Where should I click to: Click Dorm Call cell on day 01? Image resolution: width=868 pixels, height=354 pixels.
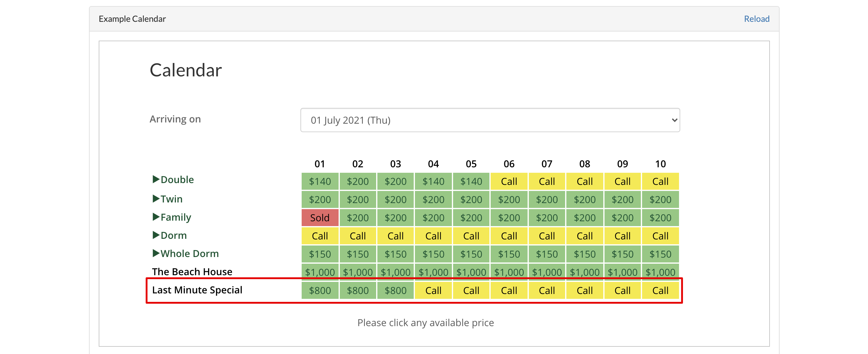[320, 236]
